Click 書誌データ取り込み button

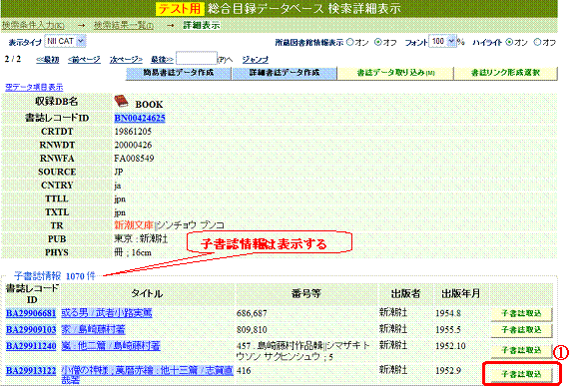coord(395,73)
